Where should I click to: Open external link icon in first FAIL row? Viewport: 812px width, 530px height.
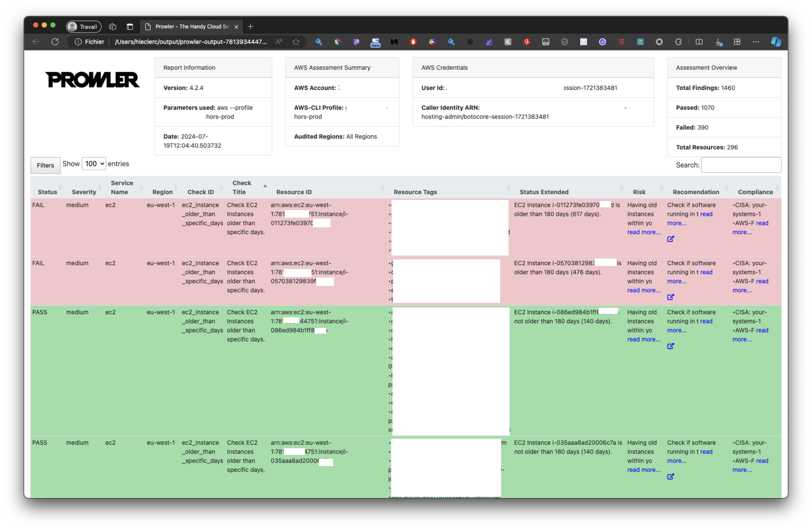[671, 239]
